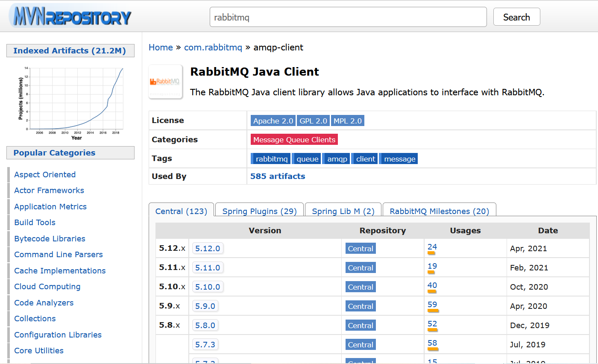
Task: Open Aspect Oriented category
Action: click(x=45, y=175)
